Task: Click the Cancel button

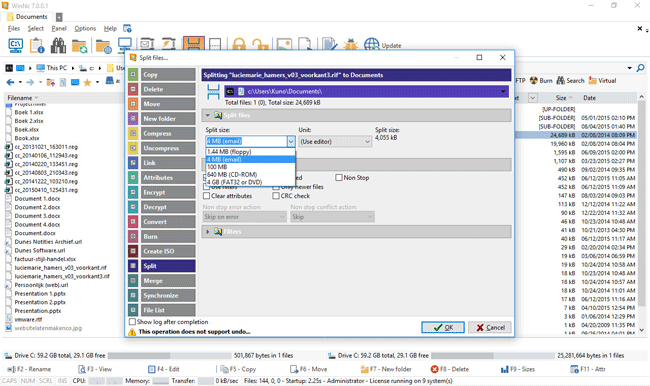Action: point(490,327)
